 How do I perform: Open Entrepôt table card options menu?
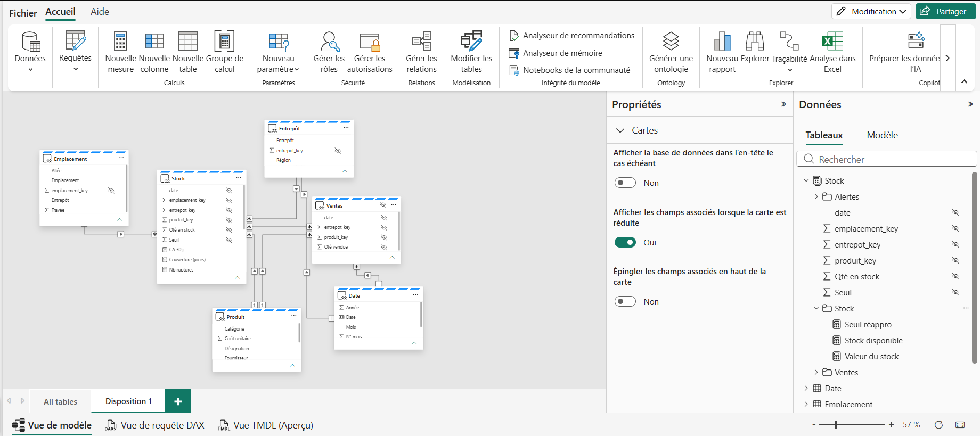coord(346,128)
